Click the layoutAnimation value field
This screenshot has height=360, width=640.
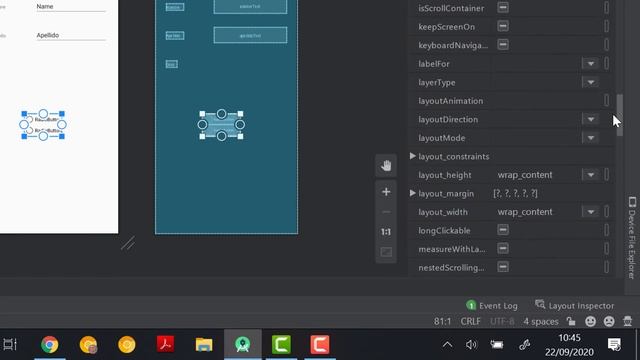547,101
